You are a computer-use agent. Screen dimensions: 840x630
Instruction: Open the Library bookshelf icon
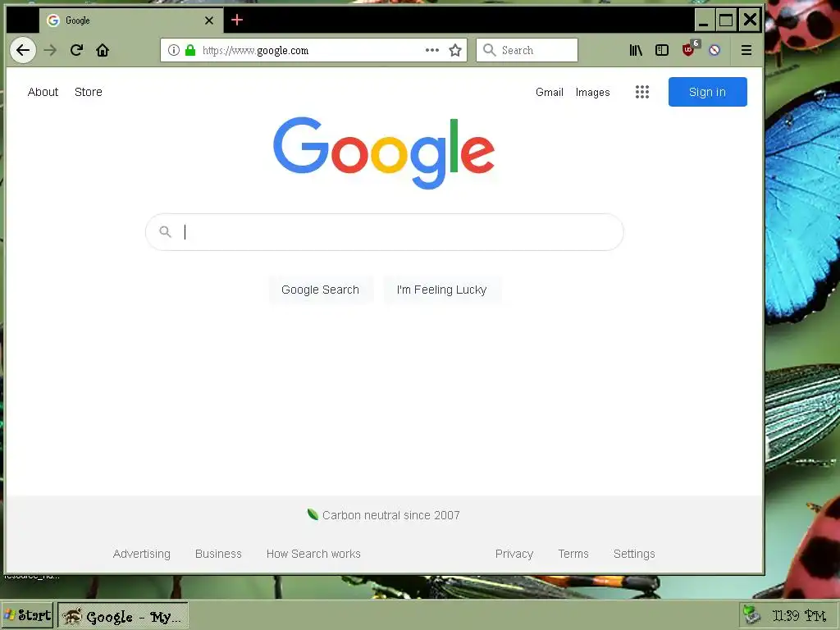[x=636, y=50]
